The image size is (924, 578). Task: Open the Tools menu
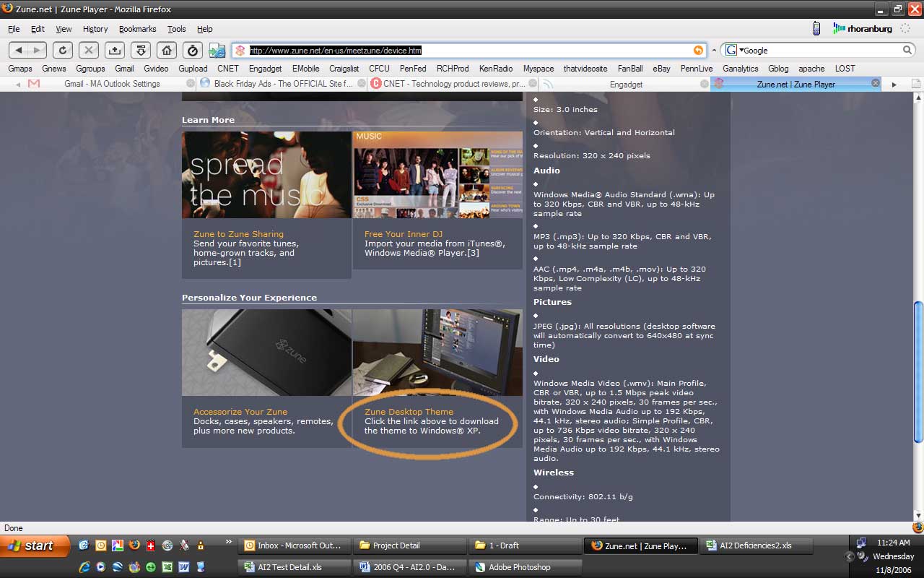(177, 29)
